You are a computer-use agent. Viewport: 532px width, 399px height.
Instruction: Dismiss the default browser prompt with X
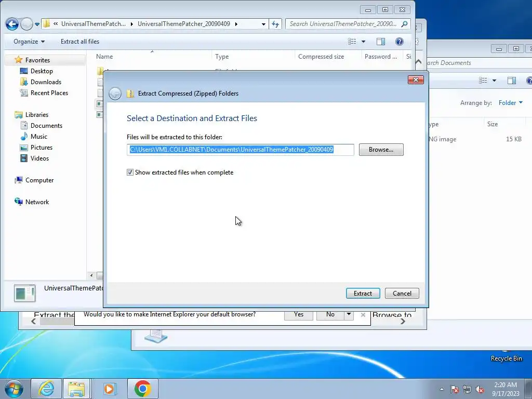363,314
